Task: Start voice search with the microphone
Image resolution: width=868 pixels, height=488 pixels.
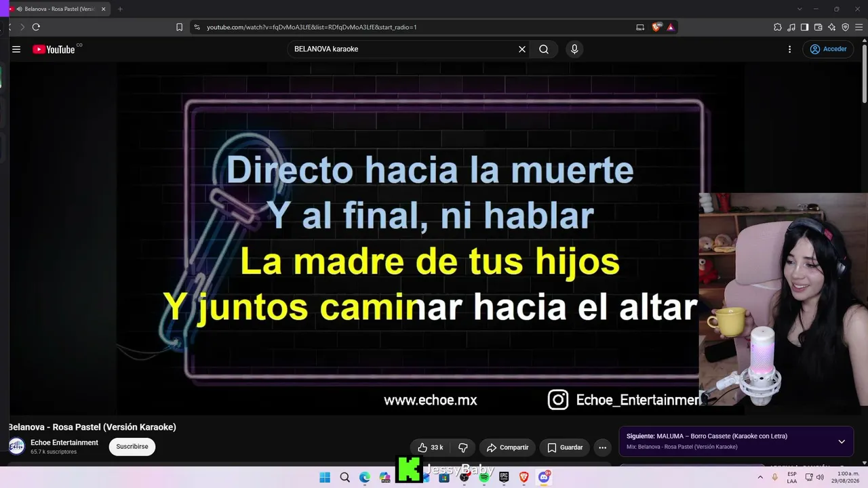Action: [574, 49]
